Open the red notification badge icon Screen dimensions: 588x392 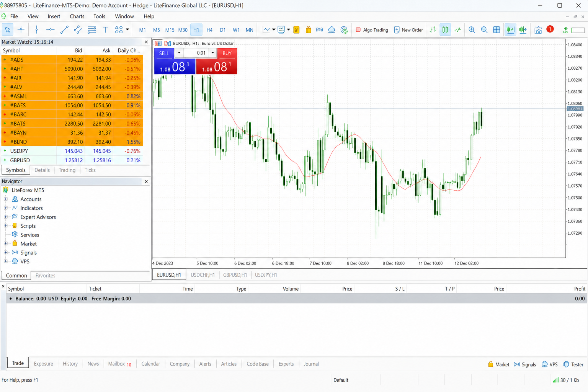point(550,29)
